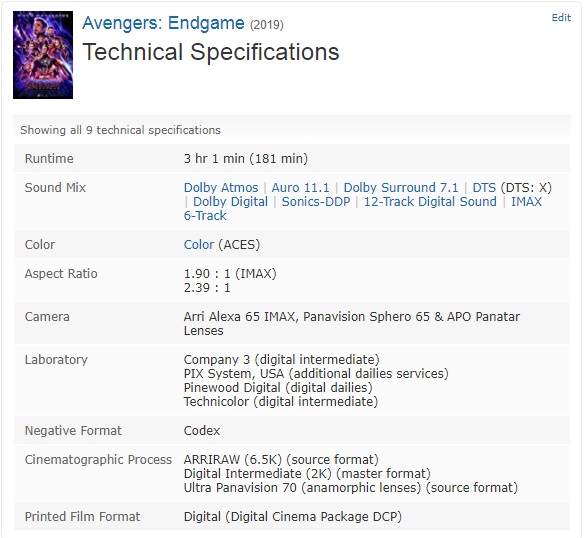Open the Dolby Surround 7.1 link

(401, 187)
